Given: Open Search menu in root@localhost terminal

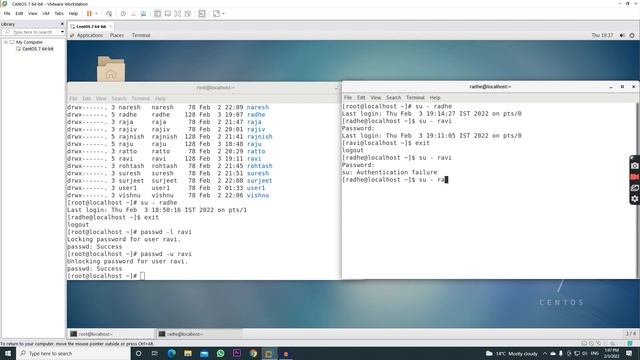Looking at the screenshot, I should [x=119, y=98].
